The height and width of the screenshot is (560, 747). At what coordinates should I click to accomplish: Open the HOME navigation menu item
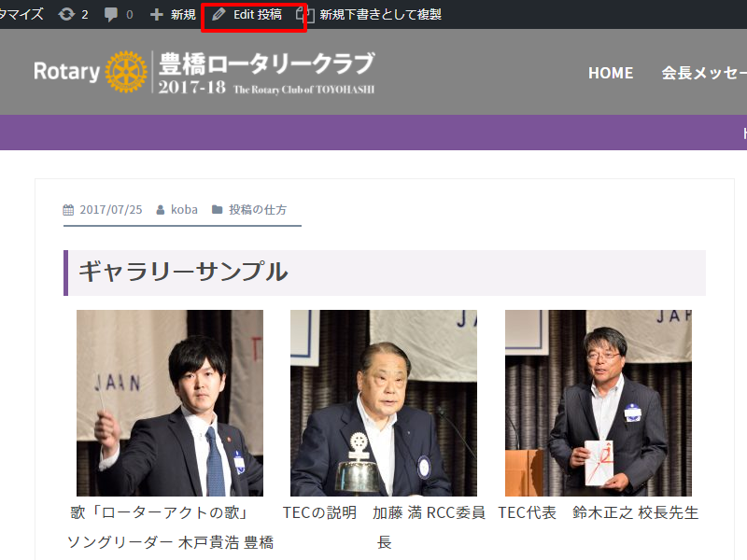click(611, 73)
